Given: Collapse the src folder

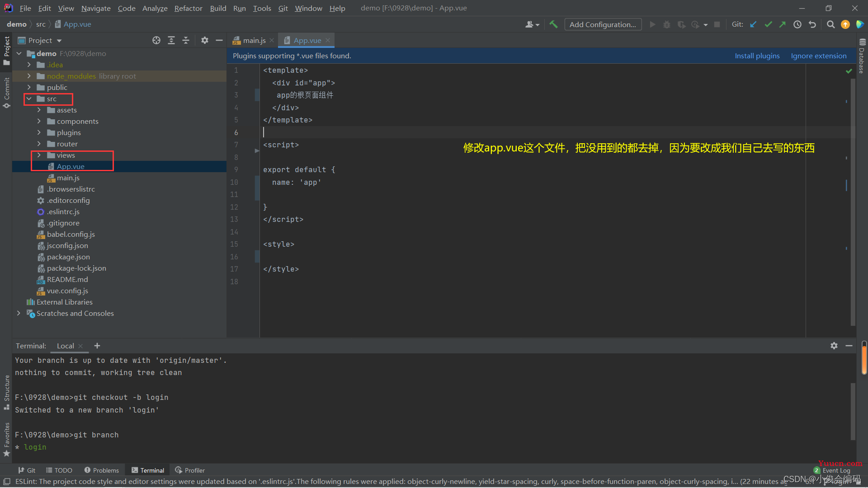Looking at the screenshot, I should coord(29,99).
